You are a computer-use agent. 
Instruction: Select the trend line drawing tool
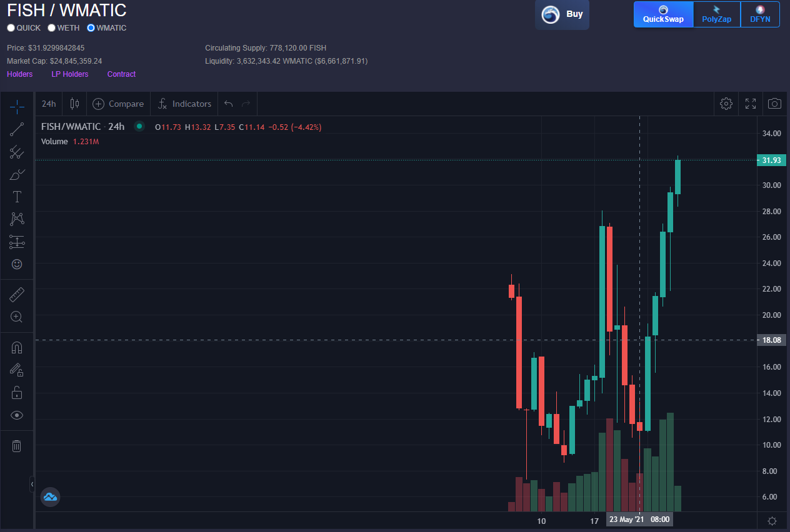pyautogui.click(x=17, y=129)
